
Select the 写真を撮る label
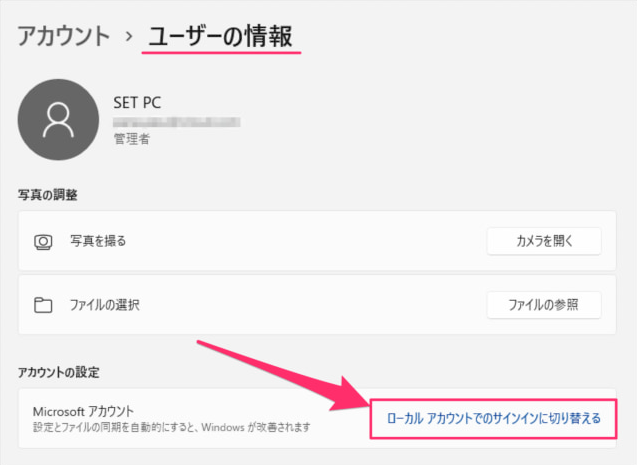pos(98,241)
